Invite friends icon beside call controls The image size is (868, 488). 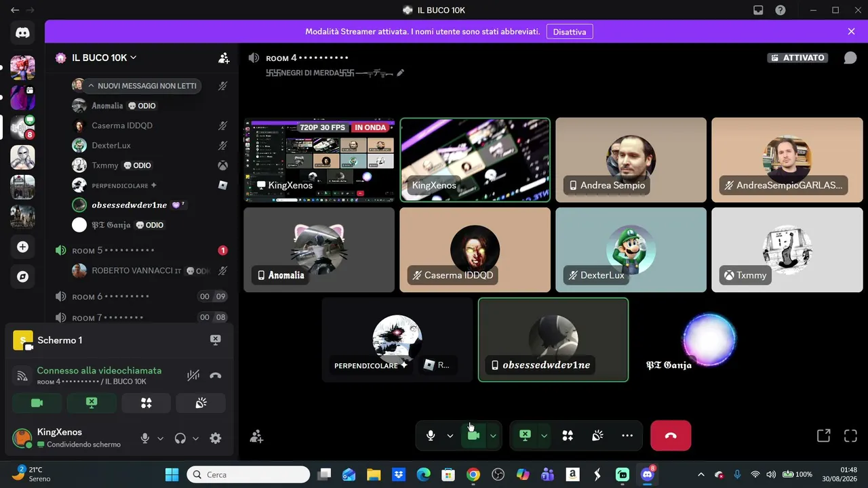[256, 436]
